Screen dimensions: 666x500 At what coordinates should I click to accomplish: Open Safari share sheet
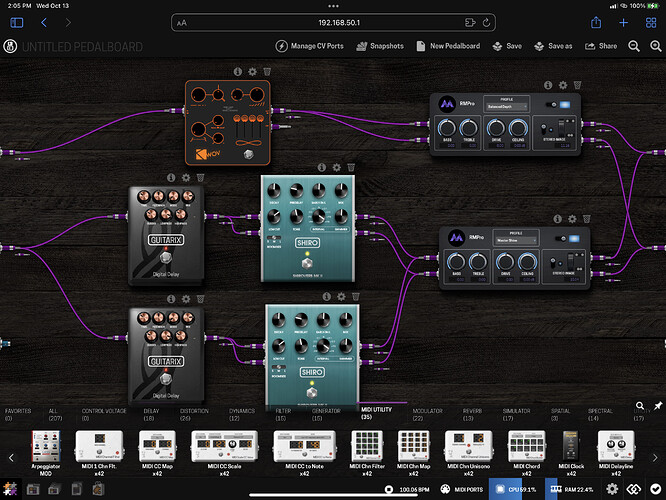click(596, 23)
